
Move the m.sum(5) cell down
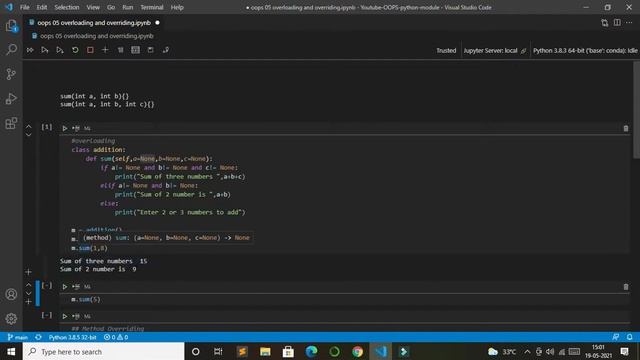28,293
